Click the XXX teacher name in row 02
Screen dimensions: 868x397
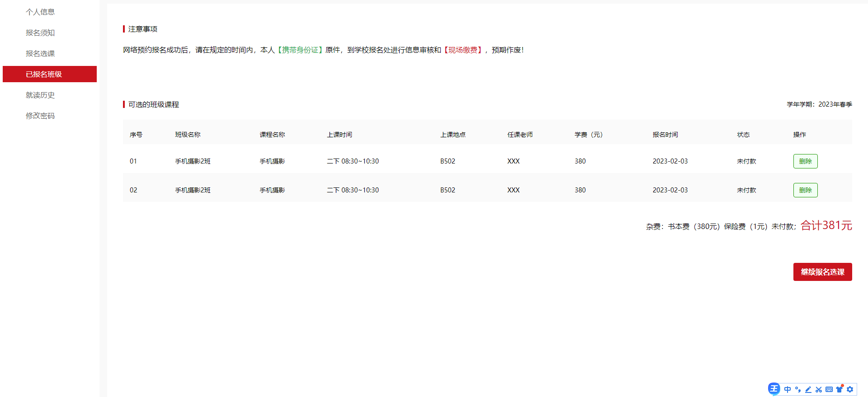click(514, 190)
